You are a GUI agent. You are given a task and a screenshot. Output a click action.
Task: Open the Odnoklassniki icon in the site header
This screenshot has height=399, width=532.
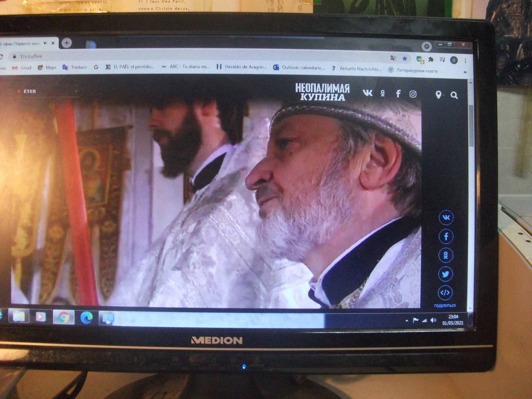(383, 94)
